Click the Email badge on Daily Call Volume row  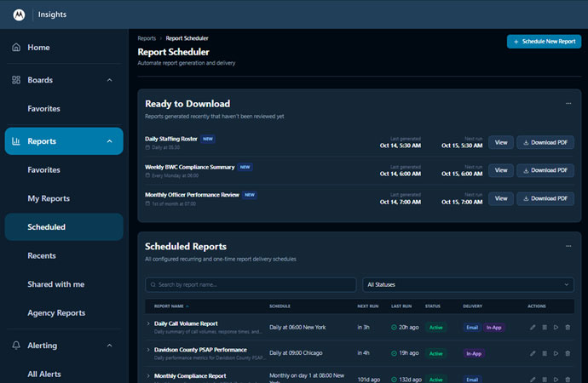[472, 328]
